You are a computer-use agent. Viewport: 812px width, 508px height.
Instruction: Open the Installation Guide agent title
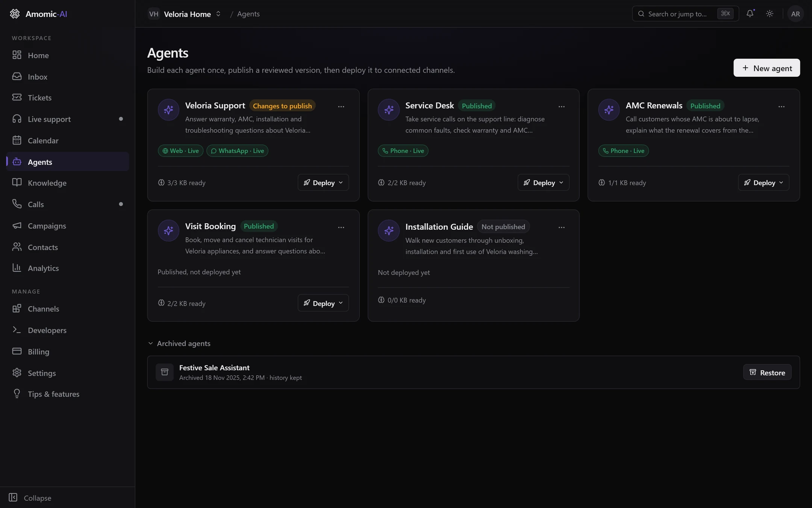pos(439,227)
